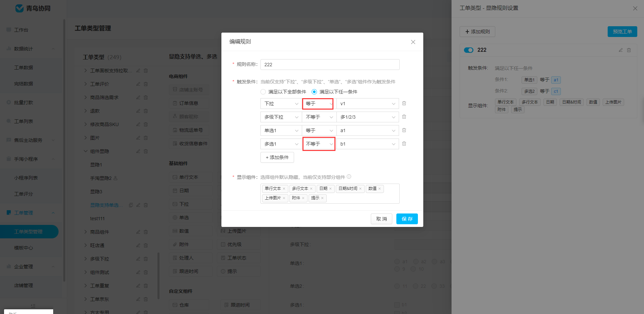
Task: Open the a1 value dropdown
Action: (x=368, y=130)
